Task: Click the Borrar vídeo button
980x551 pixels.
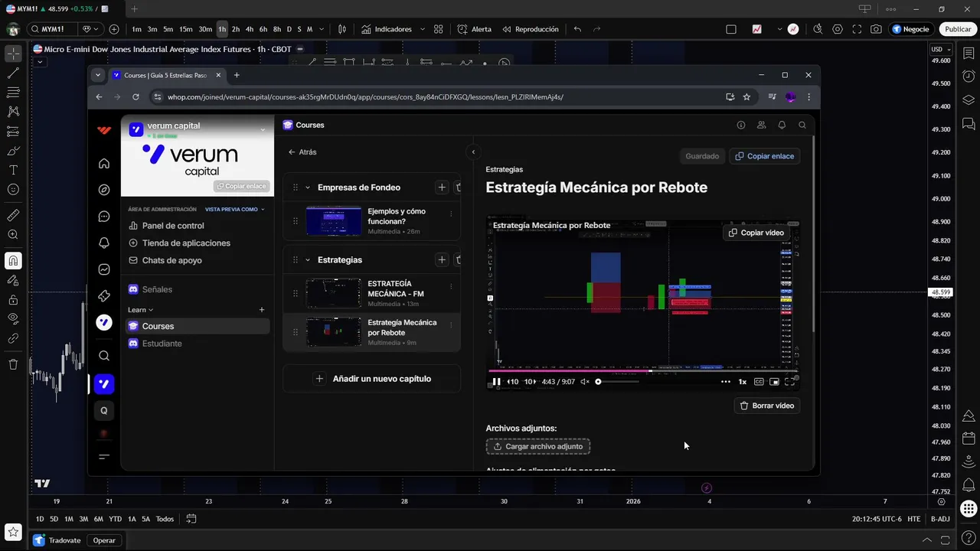Action: coord(767,406)
